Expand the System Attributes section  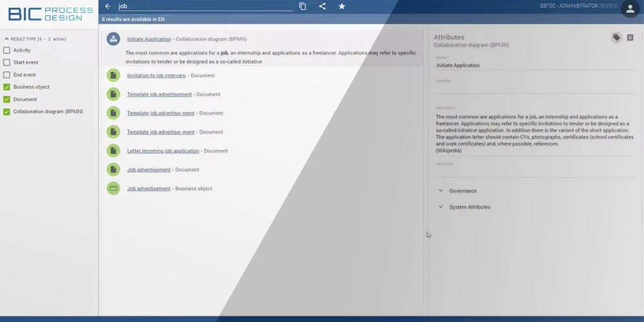(x=440, y=207)
